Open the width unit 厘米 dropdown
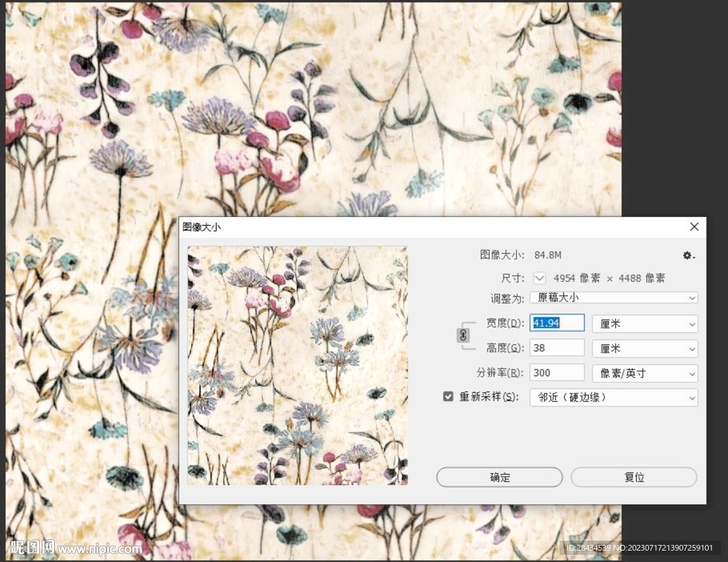Image resolution: width=728 pixels, height=562 pixels. click(x=645, y=324)
